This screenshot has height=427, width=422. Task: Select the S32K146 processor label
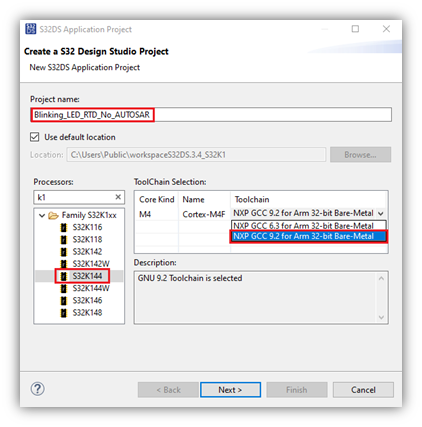(x=87, y=301)
